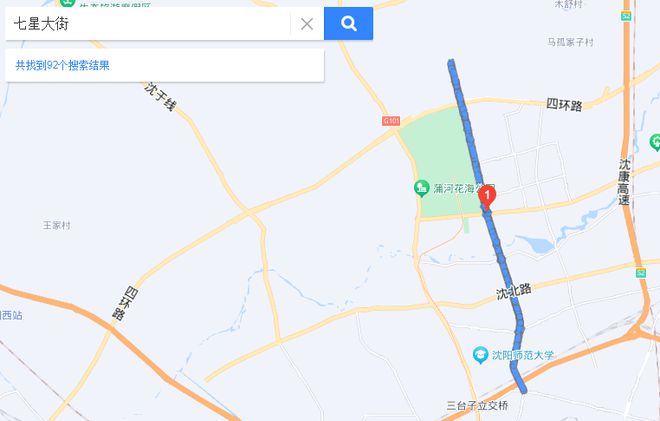Open the 共找到92个搜索结果 results link
The width and height of the screenshot is (660, 421).
tap(63, 65)
